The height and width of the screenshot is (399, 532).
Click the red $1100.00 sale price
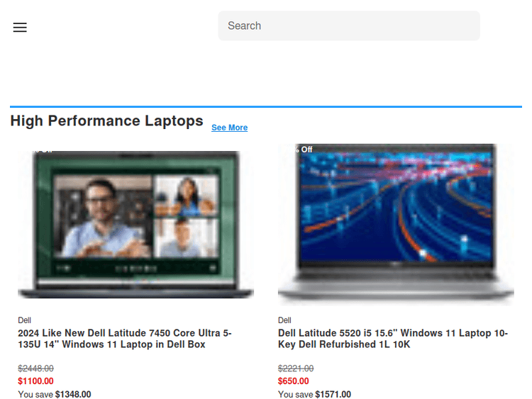[35, 381]
